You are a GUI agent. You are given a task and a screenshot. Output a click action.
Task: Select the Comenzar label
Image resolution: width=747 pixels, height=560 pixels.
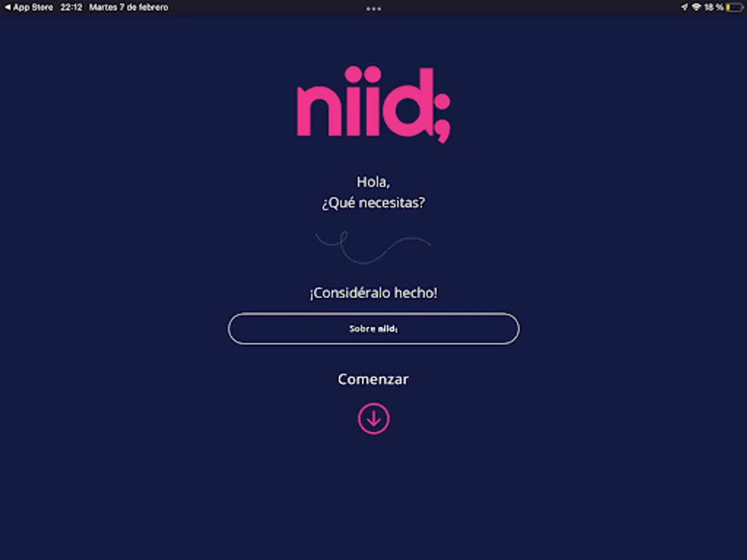374,379
